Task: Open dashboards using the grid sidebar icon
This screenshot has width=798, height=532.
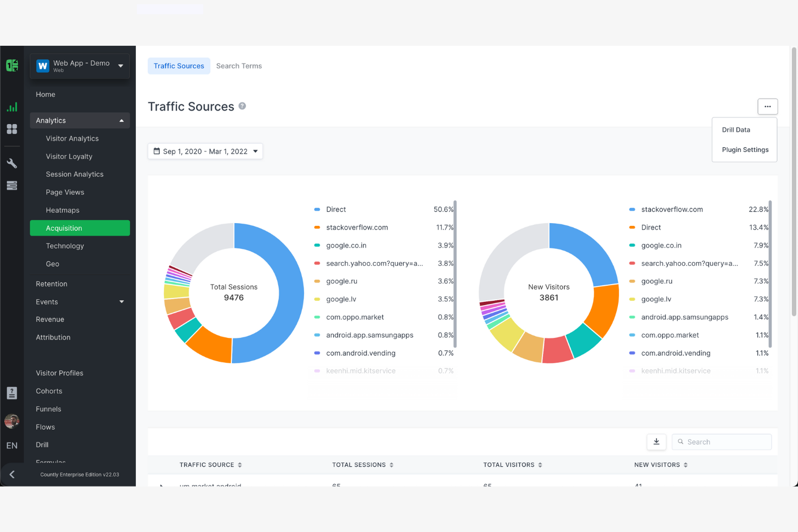Action: [12, 129]
